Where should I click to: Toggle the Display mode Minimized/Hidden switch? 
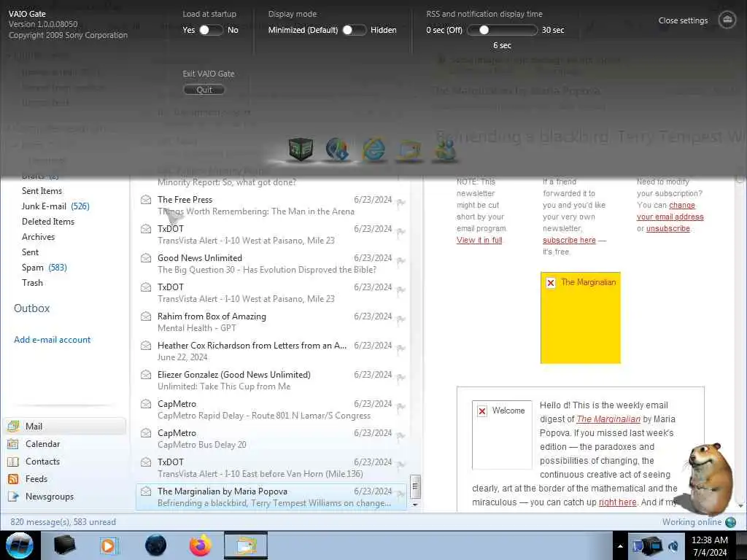click(x=355, y=30)
